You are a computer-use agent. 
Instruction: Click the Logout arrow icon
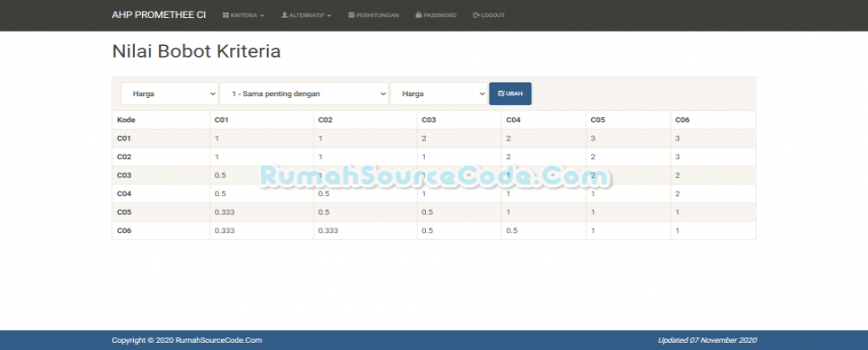pyautogui.click(x=476, y=15)
